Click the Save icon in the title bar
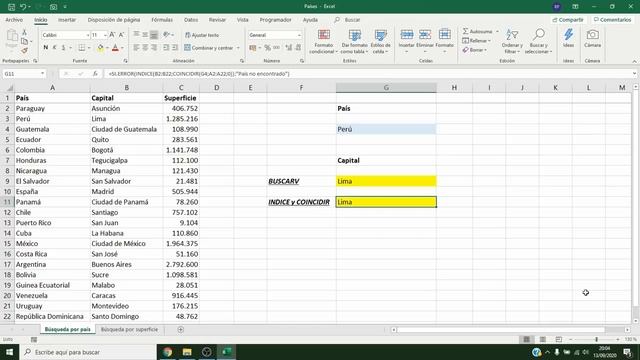This screenshot has width=640, height=360. 11,7
